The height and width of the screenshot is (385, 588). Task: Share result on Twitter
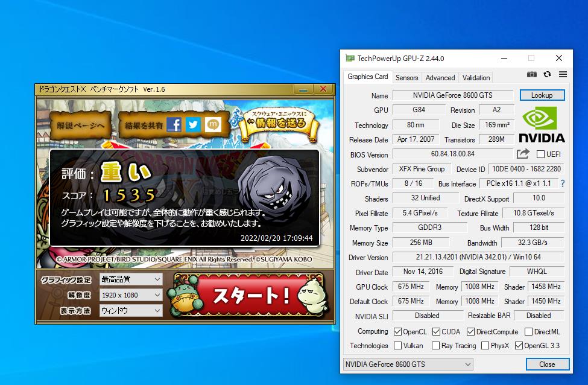tap(193, 124)
